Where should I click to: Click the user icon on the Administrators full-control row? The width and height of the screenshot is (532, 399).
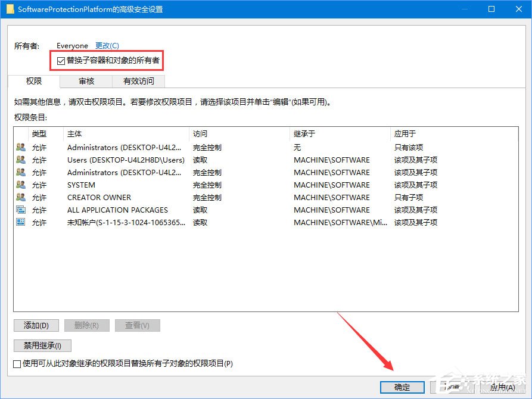tap(20, 147)
